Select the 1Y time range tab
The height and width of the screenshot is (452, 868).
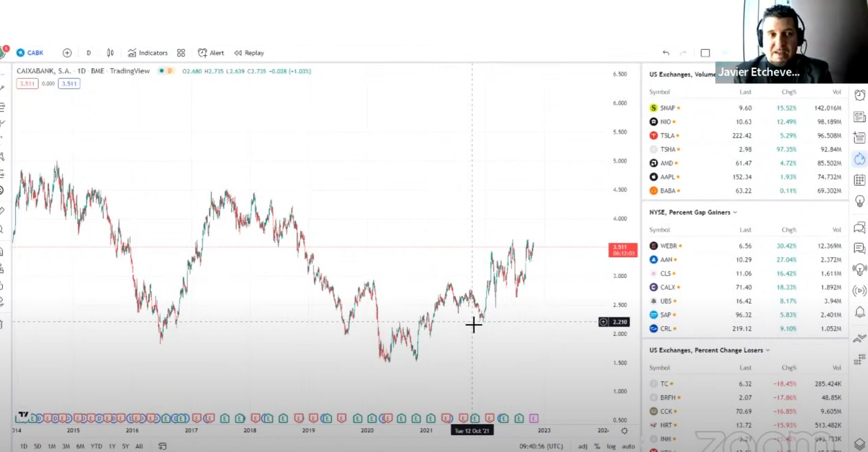click(112, 446)
